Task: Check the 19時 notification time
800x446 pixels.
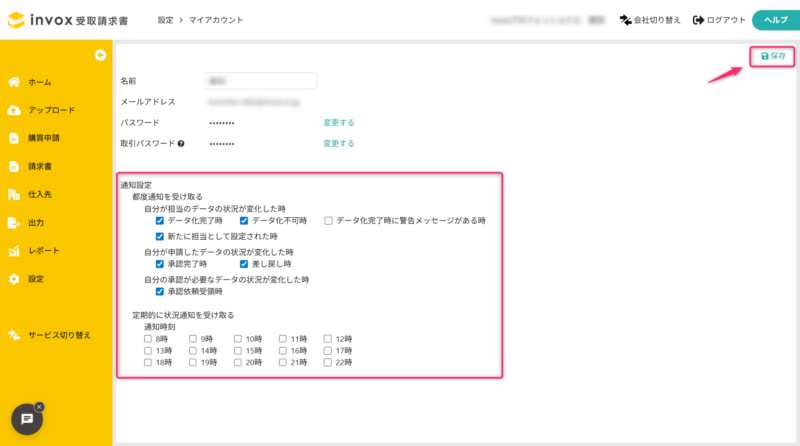Action: [192, 362]
